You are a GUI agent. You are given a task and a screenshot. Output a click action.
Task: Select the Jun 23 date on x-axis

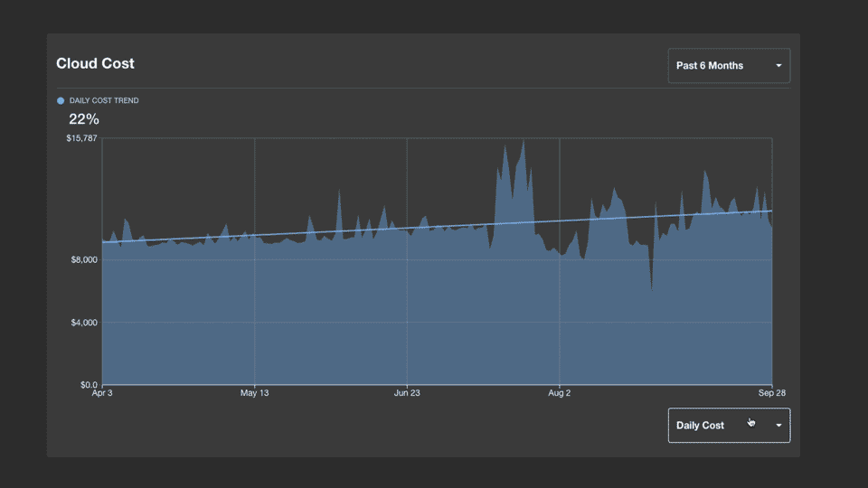(x=407, y=394)
